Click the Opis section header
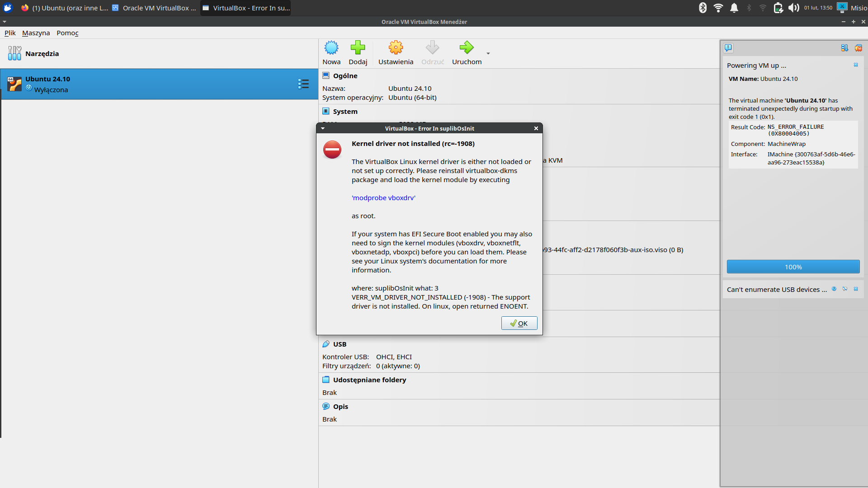Screen dimensions: 868x488 (340, 407)
